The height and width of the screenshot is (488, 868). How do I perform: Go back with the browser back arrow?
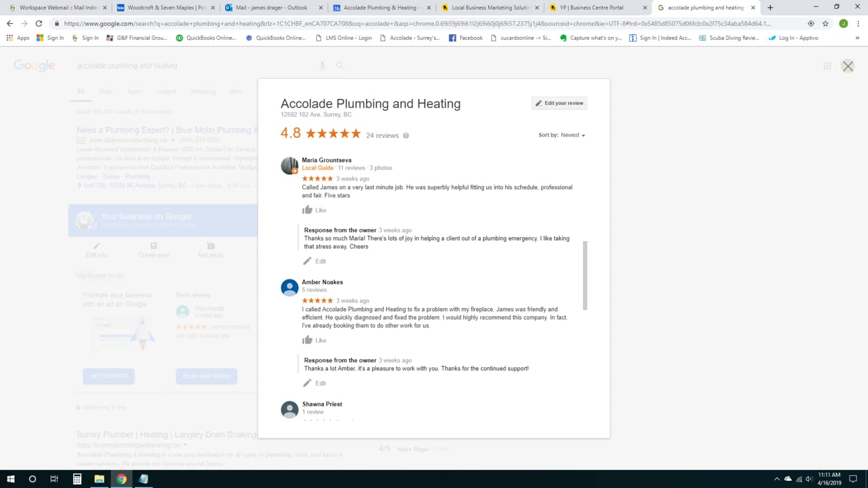click(x=10, y=23)
